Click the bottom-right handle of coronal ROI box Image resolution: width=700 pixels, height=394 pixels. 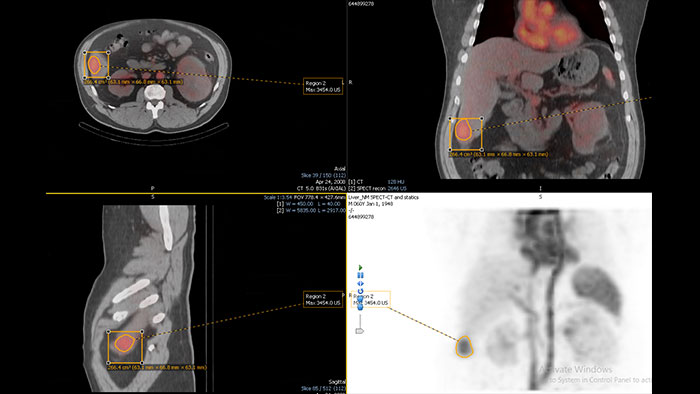coord(482,150)
